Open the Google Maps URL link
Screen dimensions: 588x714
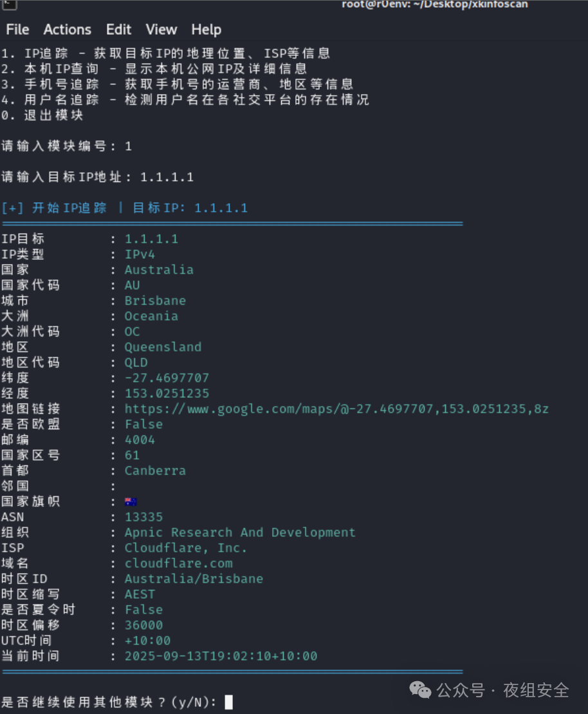click(x=336, y=409)
